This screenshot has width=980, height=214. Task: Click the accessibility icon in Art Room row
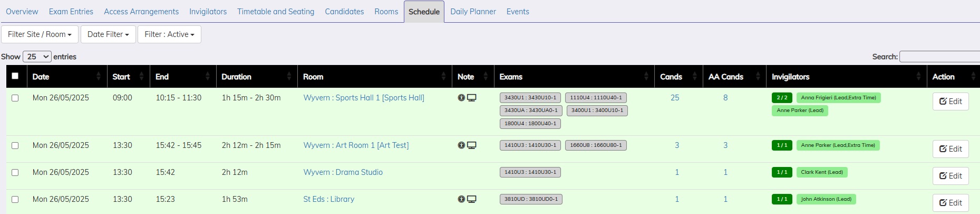(x=461, y=145)
